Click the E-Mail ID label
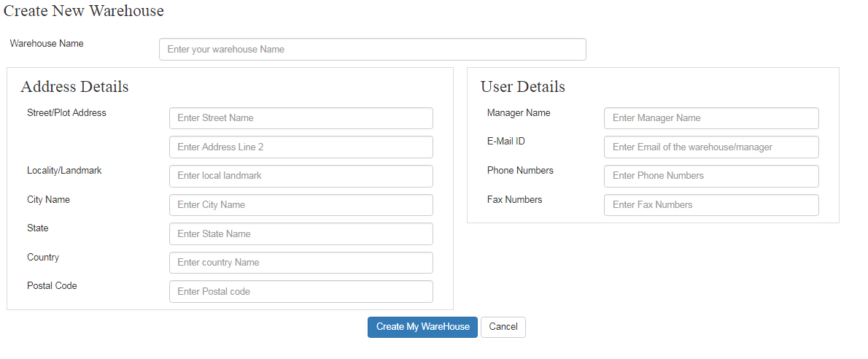 tap(505, 142)
